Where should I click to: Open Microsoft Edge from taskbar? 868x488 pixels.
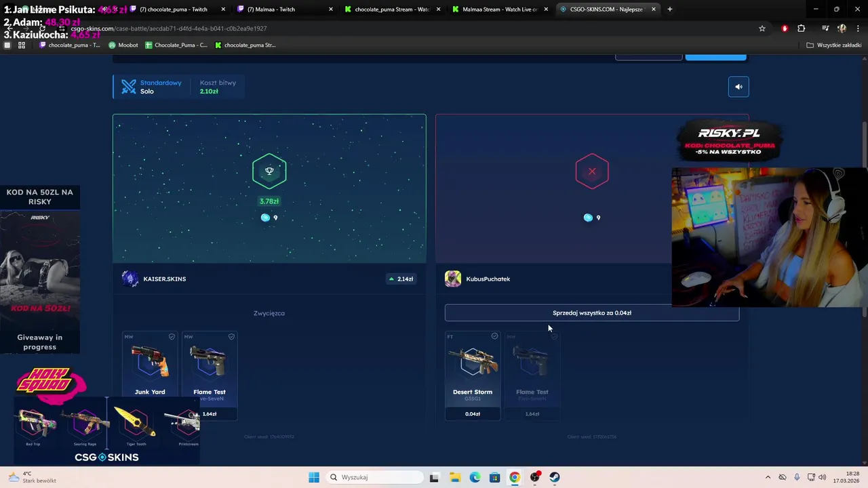tap(475, 477)
